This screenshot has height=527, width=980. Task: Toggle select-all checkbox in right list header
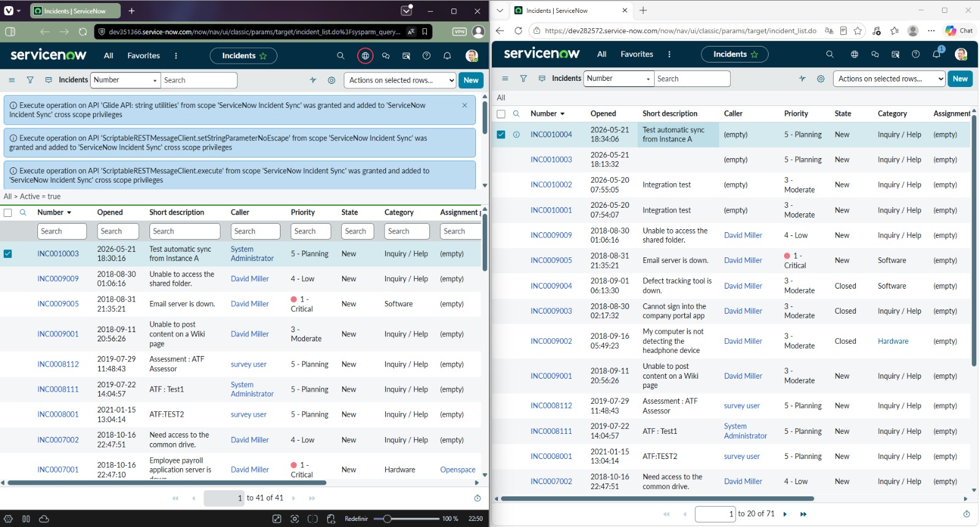(501, 114)
